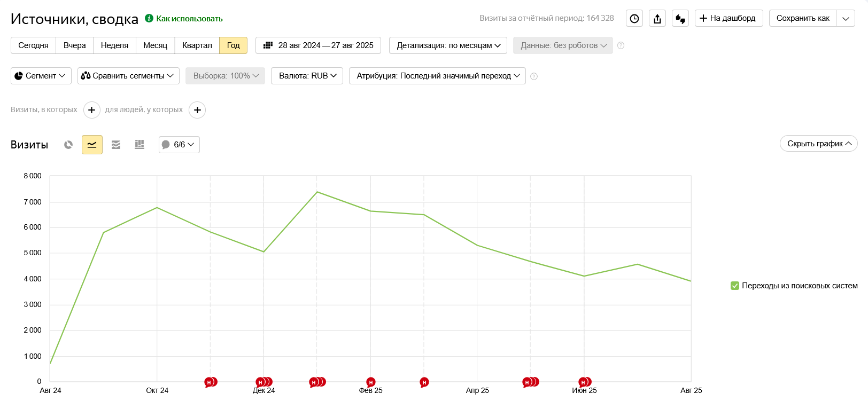
Task: Open the Как использовать help link
Action: point(189,19)
